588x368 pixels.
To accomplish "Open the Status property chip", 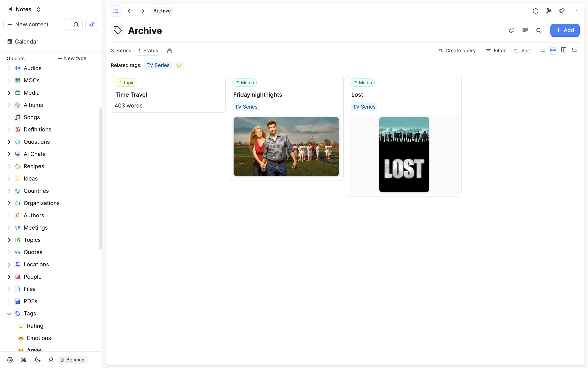I will 148,51.
